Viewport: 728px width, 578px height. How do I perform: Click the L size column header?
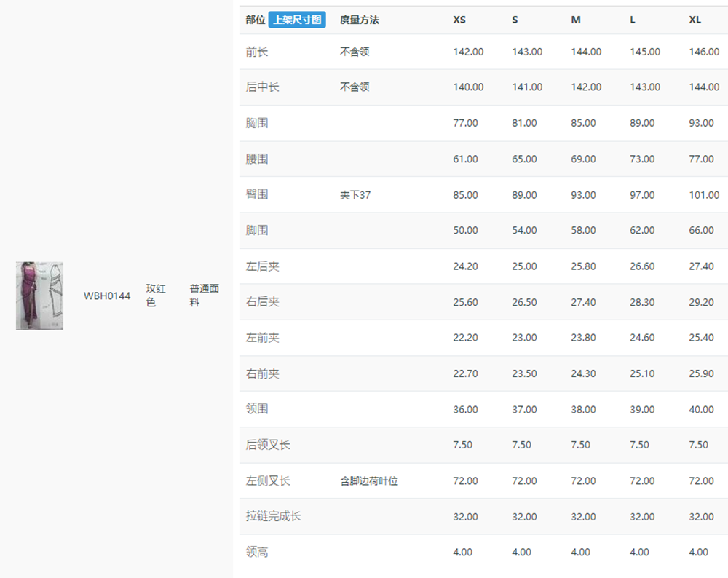pos(633,20)
